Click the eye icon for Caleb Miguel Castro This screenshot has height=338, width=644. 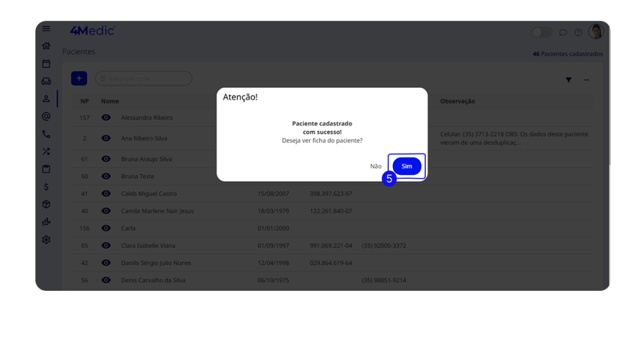click(x=106, y=194)
